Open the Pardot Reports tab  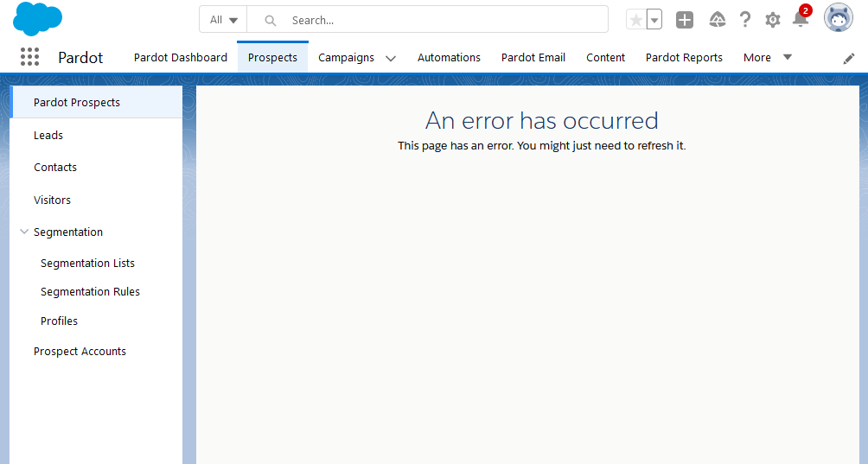(x=684, y=58)
